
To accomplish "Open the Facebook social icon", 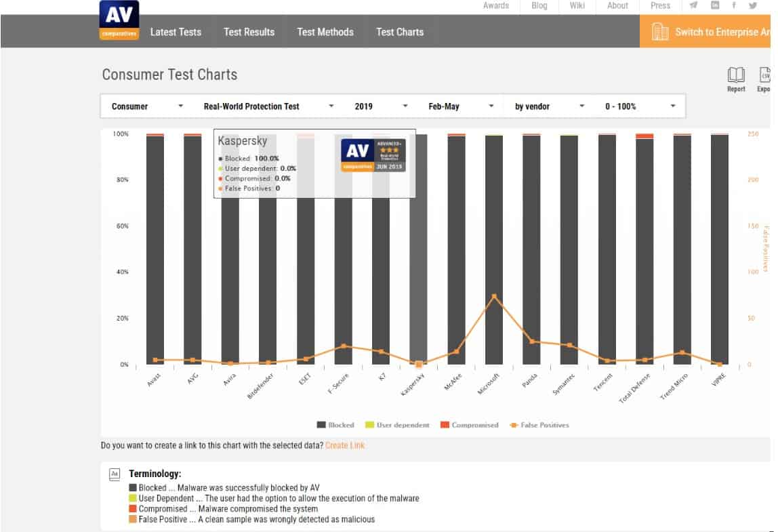I will (x=734, y=5).
